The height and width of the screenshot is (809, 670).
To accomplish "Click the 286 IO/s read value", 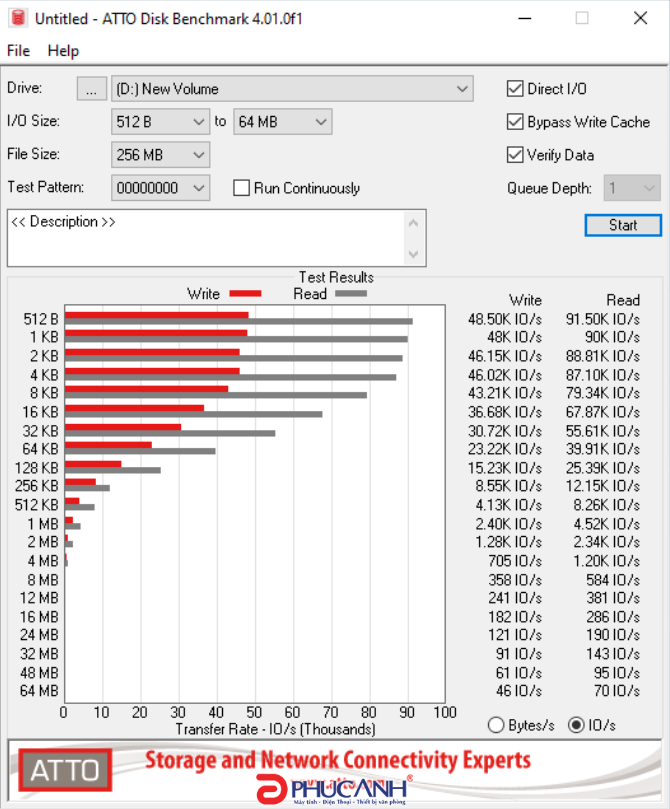I will pos(613,617).
